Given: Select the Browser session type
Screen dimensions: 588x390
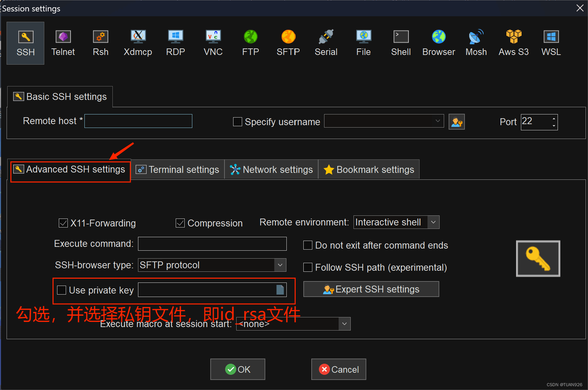Looking at the screenshot, I should [439, 43].
